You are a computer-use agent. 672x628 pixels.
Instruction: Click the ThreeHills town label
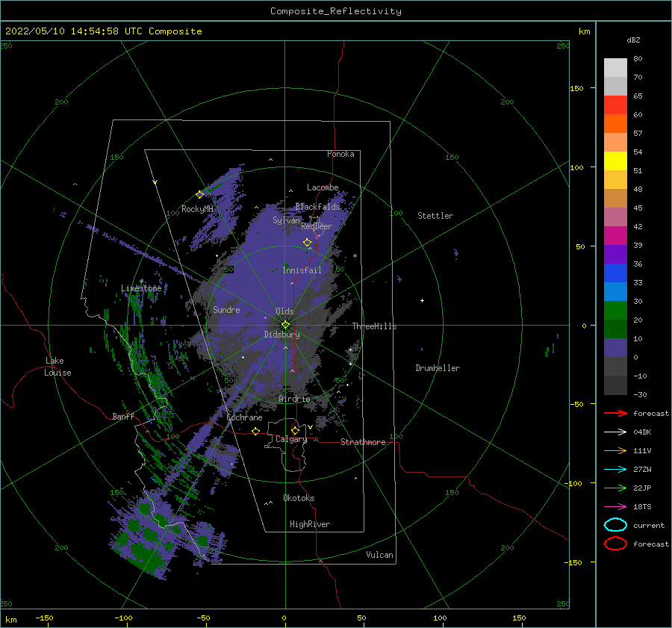(x=374, y=326)
